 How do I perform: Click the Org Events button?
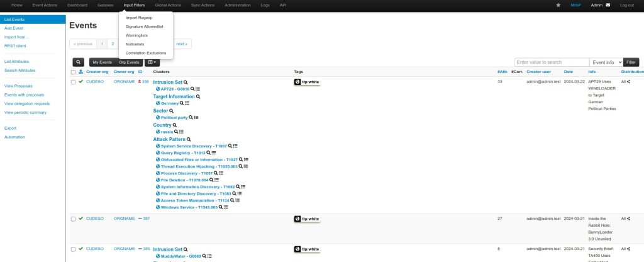coord(129,62)
